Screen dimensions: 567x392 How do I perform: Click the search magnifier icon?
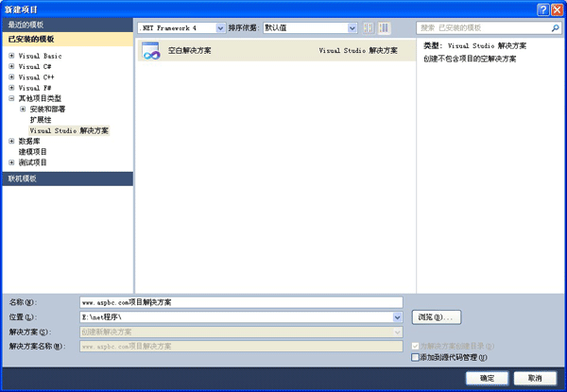[x=555, y=28]
